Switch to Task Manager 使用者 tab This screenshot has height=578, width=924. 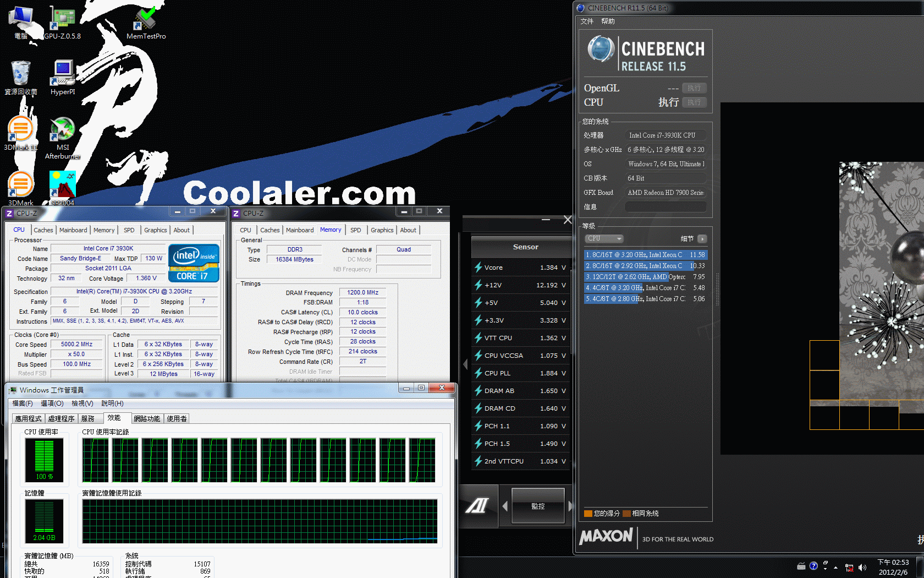coord(177,418)
